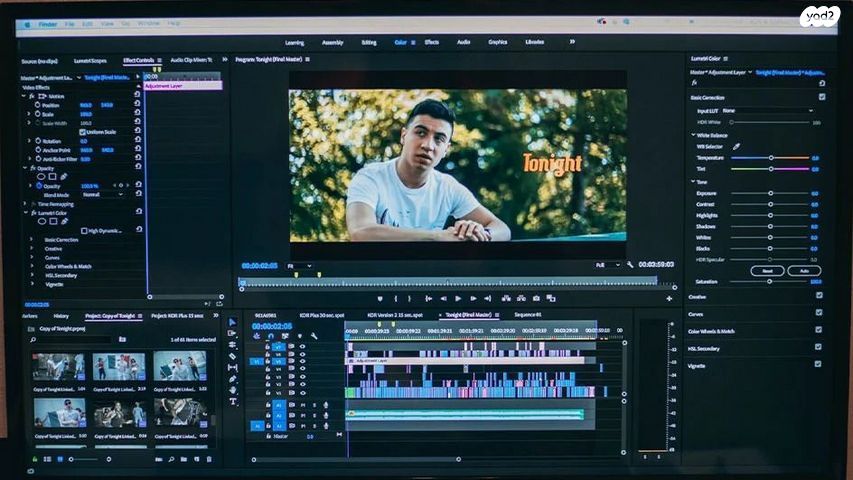Open timeline display settings wrench
The height and width of the screenshot is (480, 853).
click(x=314, y=336)
